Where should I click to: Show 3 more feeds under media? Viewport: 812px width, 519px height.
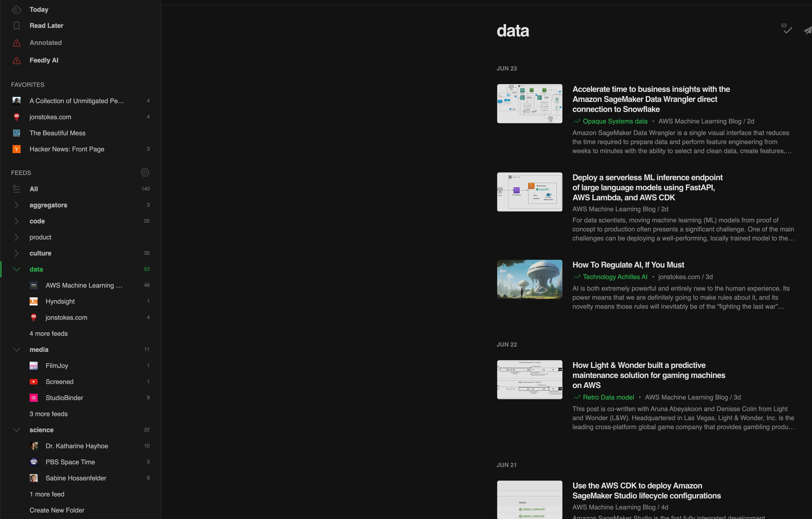(48, 414)
